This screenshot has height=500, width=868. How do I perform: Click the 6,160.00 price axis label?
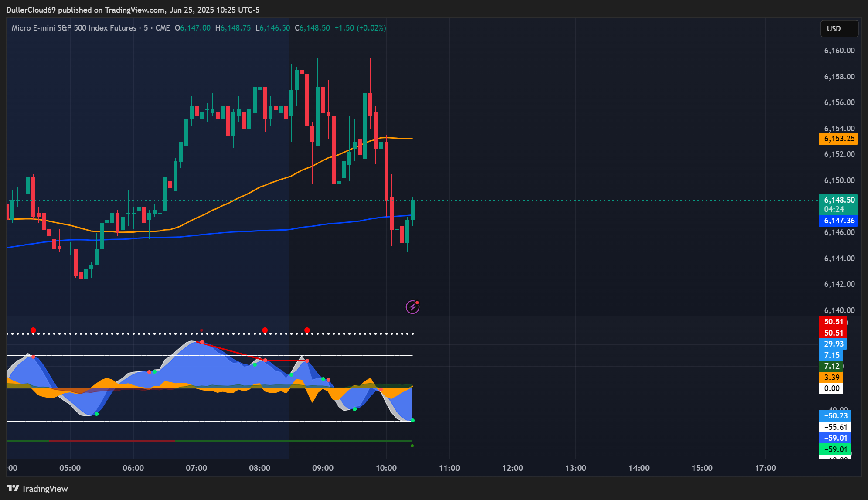coord(839,51)
